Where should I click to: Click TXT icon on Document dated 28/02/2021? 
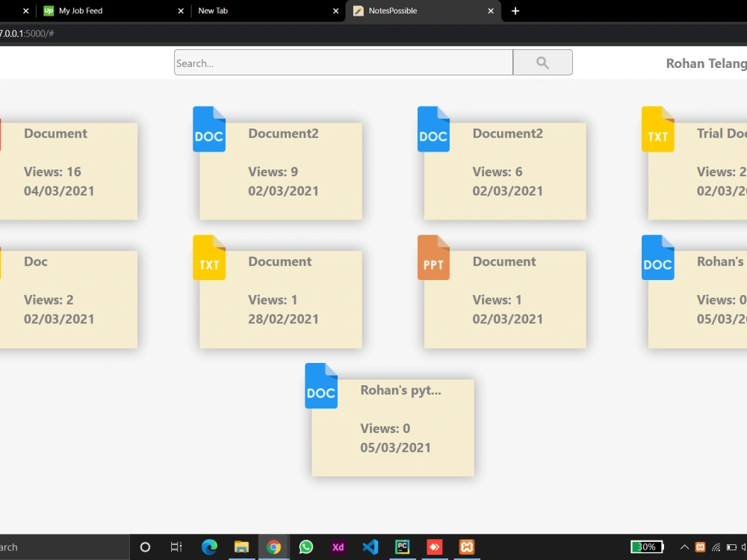pos(209,258)
